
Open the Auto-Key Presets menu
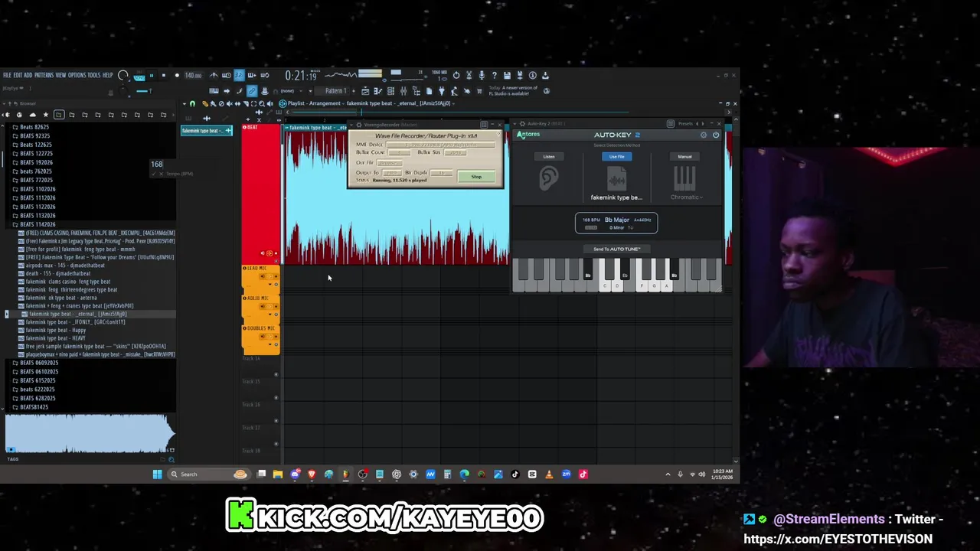(685, 123)
